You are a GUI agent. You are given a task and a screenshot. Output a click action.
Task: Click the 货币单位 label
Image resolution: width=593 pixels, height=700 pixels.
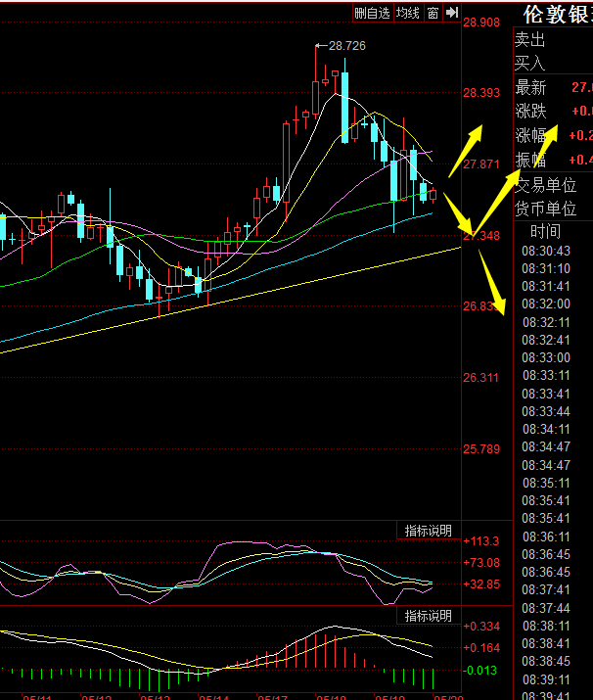(546, 209)
